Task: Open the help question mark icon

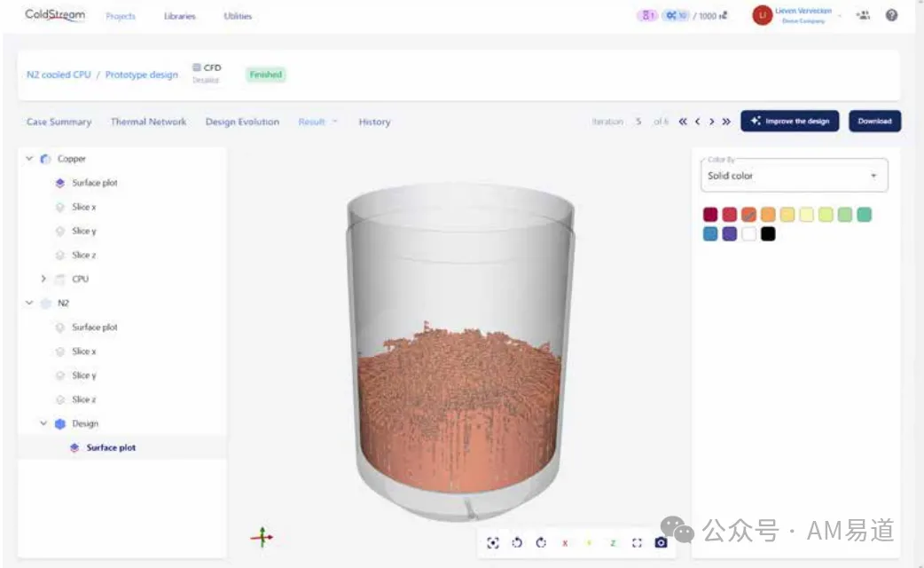Action: pyautogui.click(x=891, y=15)
